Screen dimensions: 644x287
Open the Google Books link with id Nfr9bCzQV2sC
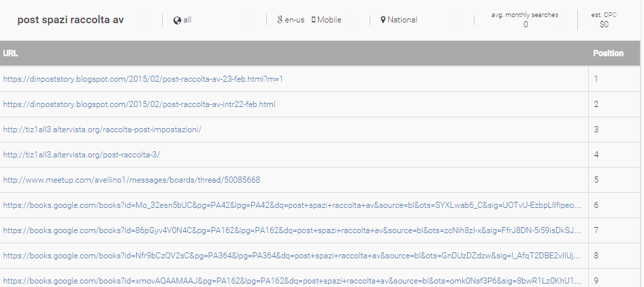pos(292,256)
